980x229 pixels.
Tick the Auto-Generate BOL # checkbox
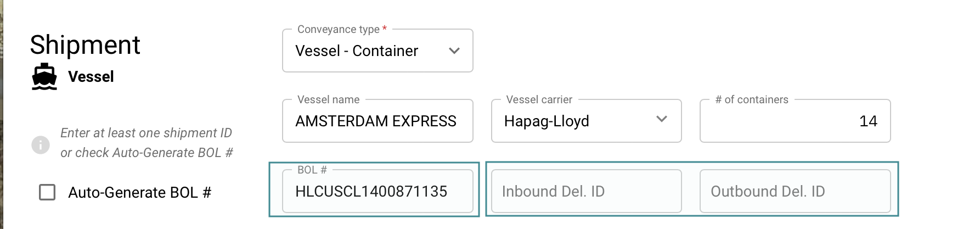click(x=47, y=192)
